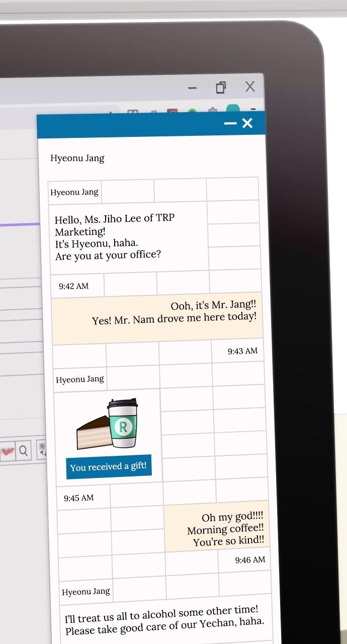Image resolution: width=347 pixels, height=644 pixels.
Task: Click the "Morning coffee!!" reply bubble
Action: [x=225, y=529]
